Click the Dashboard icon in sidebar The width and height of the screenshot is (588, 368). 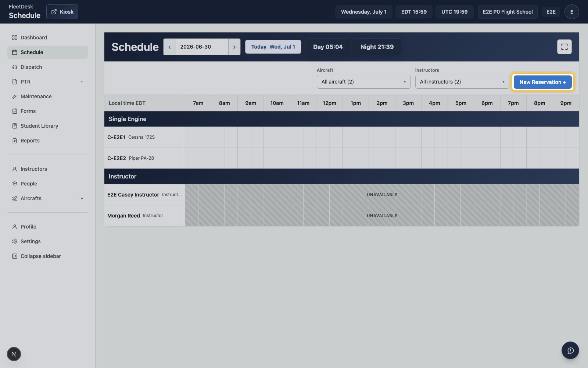[15, 38]
